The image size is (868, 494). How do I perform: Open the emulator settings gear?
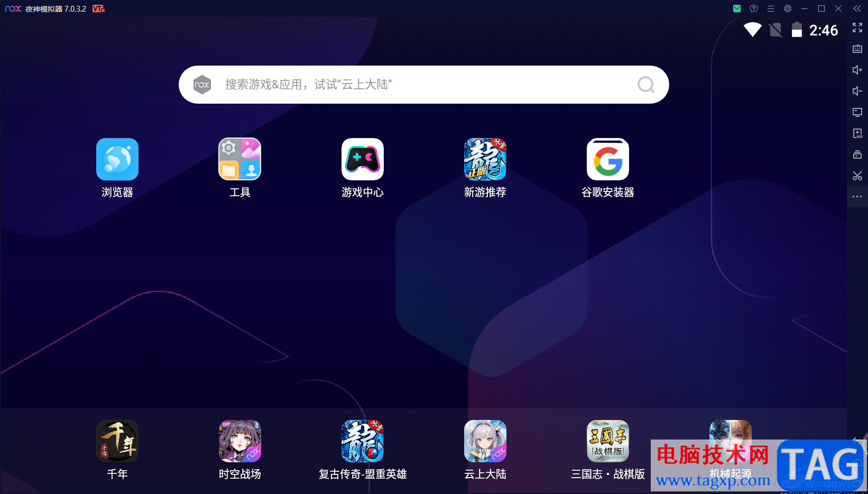tap(788, 8)
